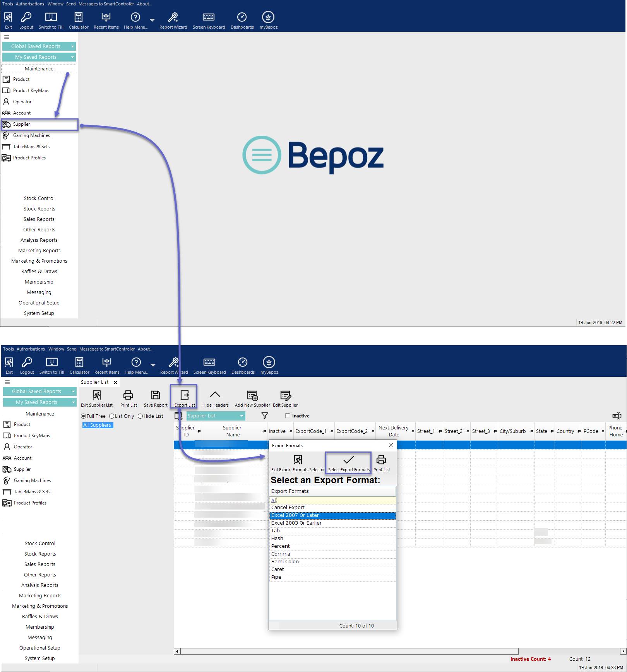Select Supplier List tab
627x672 pixels.
(95, 382)
